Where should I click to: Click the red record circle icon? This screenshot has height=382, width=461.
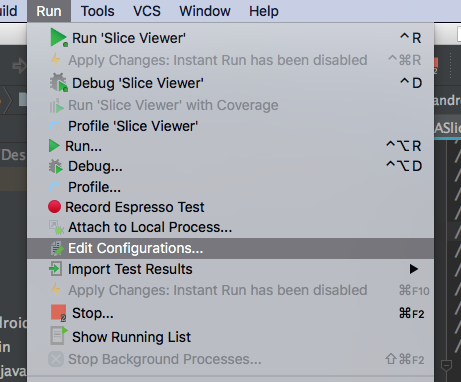pos(54,207)
